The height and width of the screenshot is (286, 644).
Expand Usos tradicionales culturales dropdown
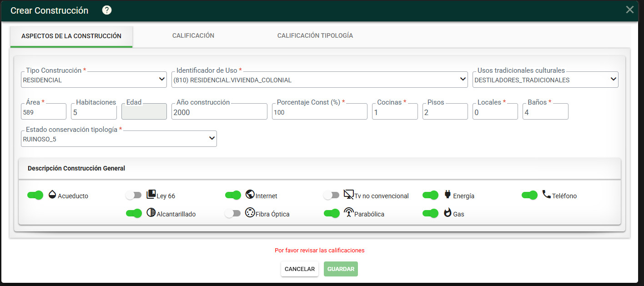[545, 80]
